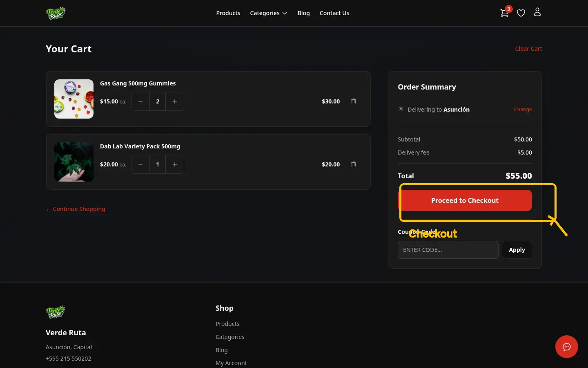Click the Clear Cart link
The width and height of the screenshot is (588, 368).
point(528,49)
